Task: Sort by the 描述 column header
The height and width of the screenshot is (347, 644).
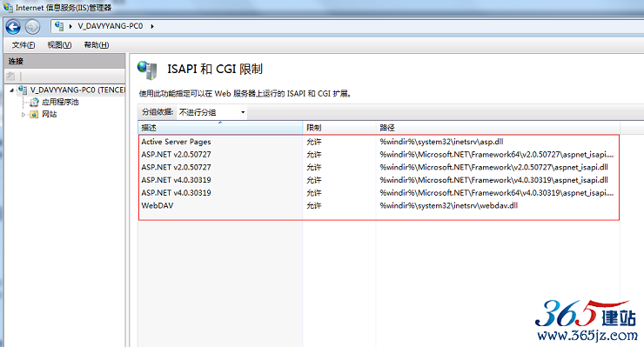Action: tap(220, 128)
